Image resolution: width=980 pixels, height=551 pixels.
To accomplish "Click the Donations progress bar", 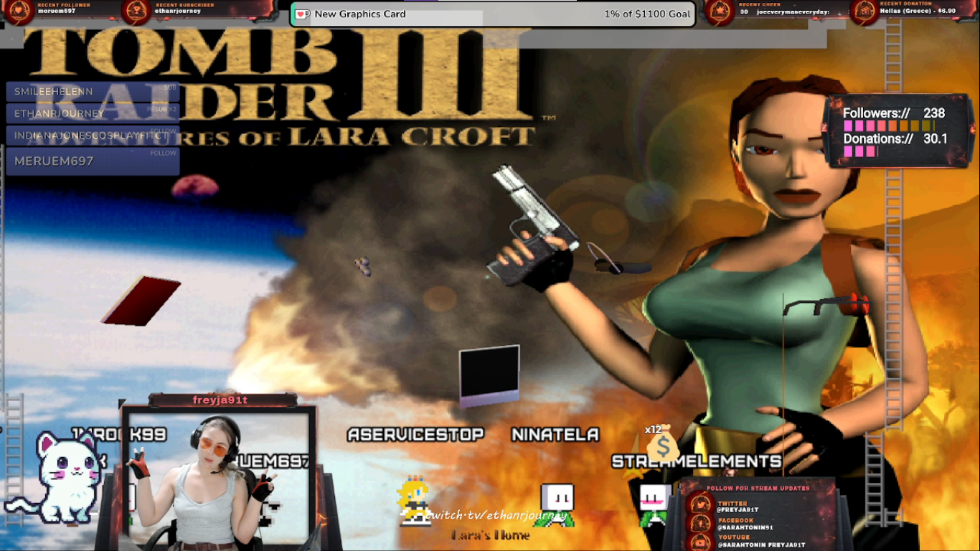I will 861,151.
